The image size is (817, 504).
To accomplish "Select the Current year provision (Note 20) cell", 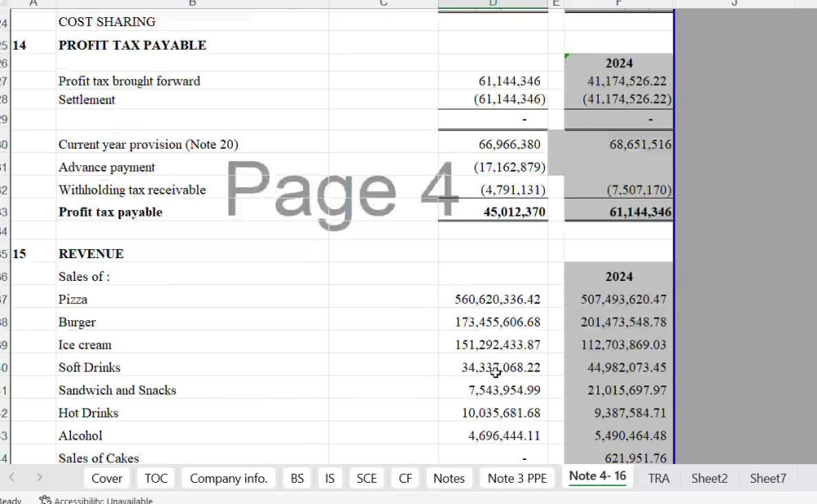I will point(148,145).
